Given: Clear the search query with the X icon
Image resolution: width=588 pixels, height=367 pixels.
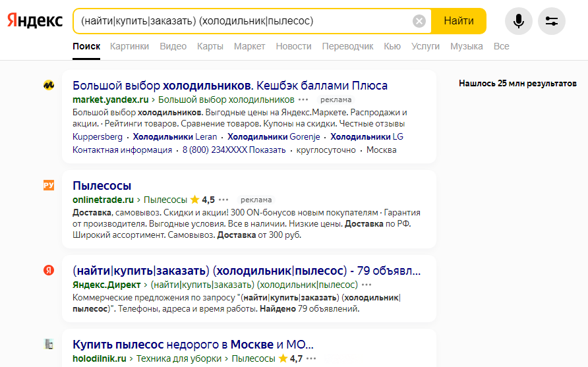Looking at the screenshot, I should click(419, 21).
